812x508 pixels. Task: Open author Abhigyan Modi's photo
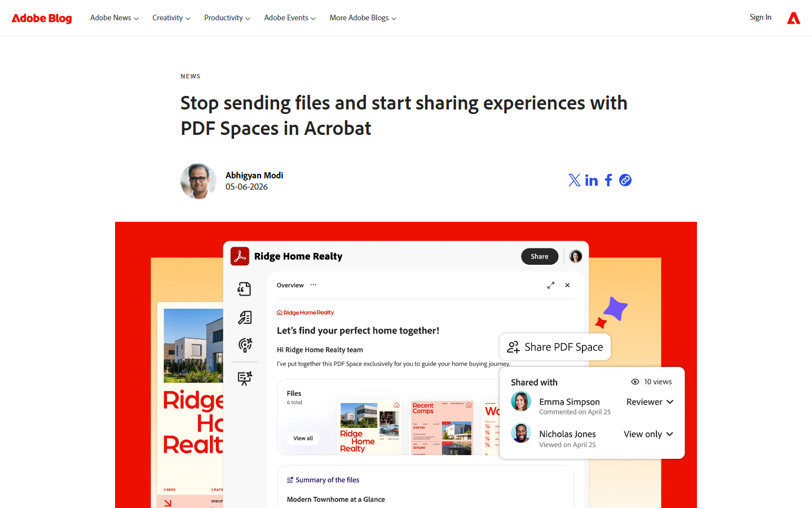[198, 181]
